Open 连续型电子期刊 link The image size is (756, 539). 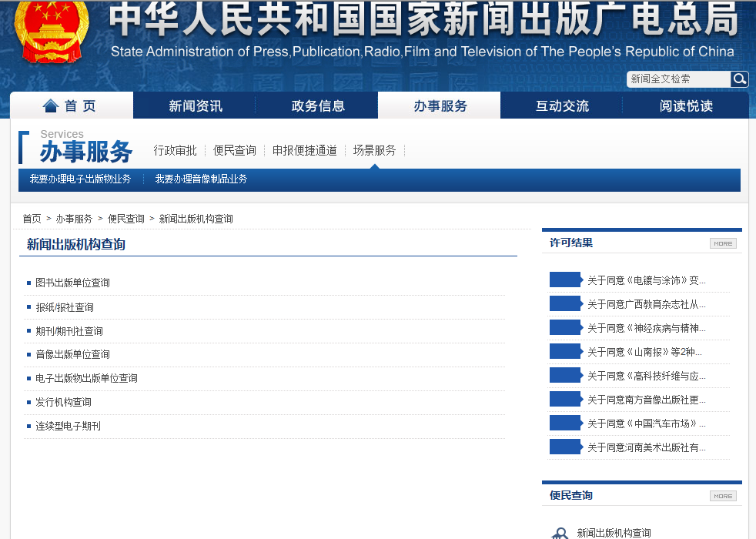[68, 426]
